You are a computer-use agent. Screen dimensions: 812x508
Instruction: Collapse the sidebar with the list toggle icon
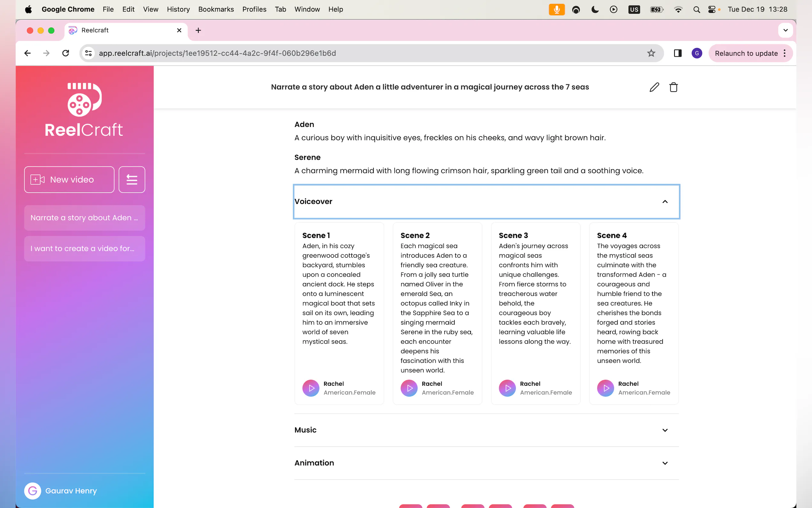[x=132, y=180]
